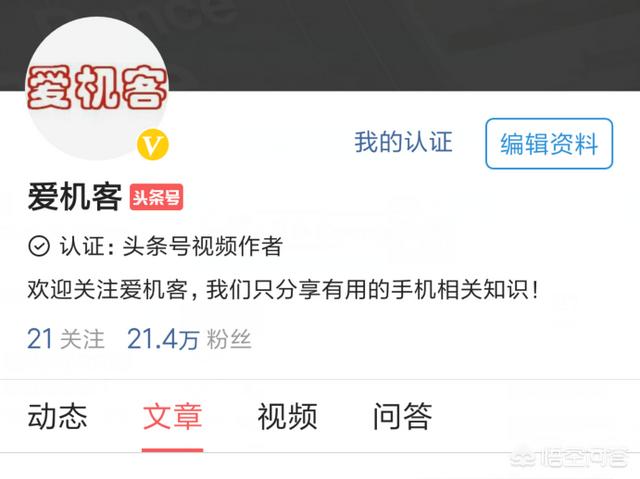Tap the cloud logo beside 悟空问答 watermark
This screenshot has height=479, width=640.
click(524, 459)
